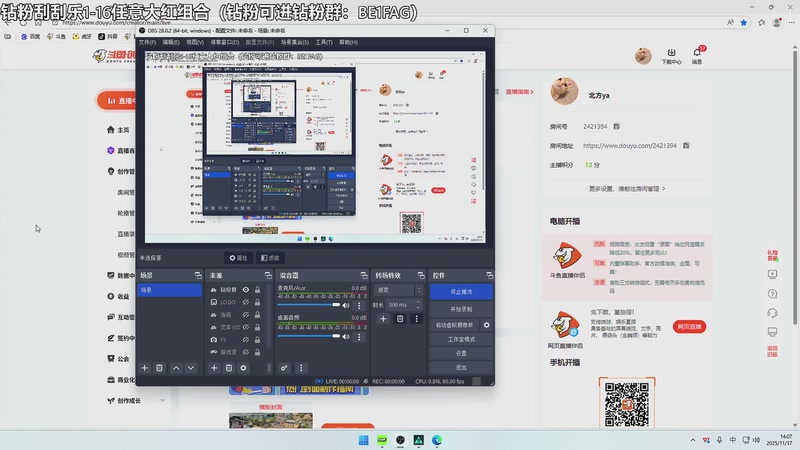Open virtual camera settings gear
This screenshot has width=800, height=450.
tap(487, 325)
